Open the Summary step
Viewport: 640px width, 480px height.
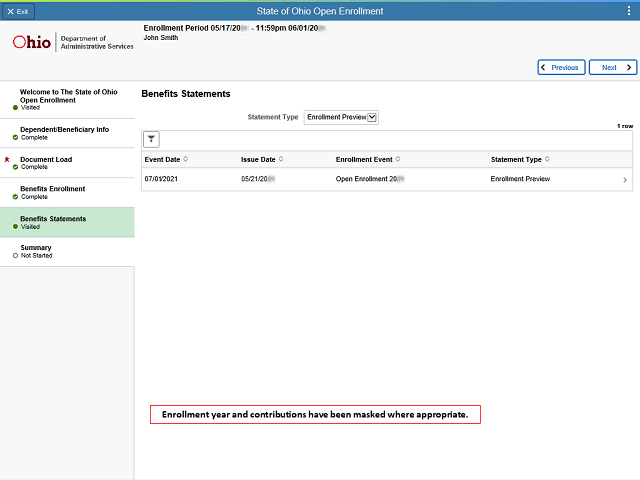[x=36, y=251]
